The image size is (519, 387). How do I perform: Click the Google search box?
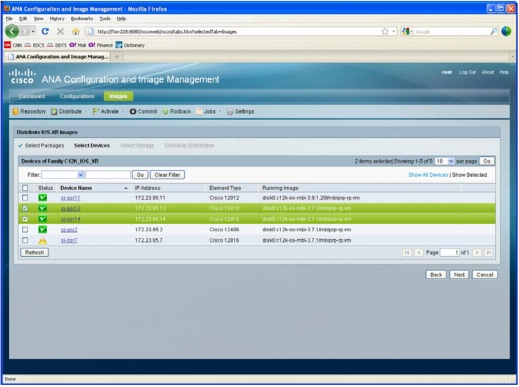pyautogui.click(x=452, y=31)
